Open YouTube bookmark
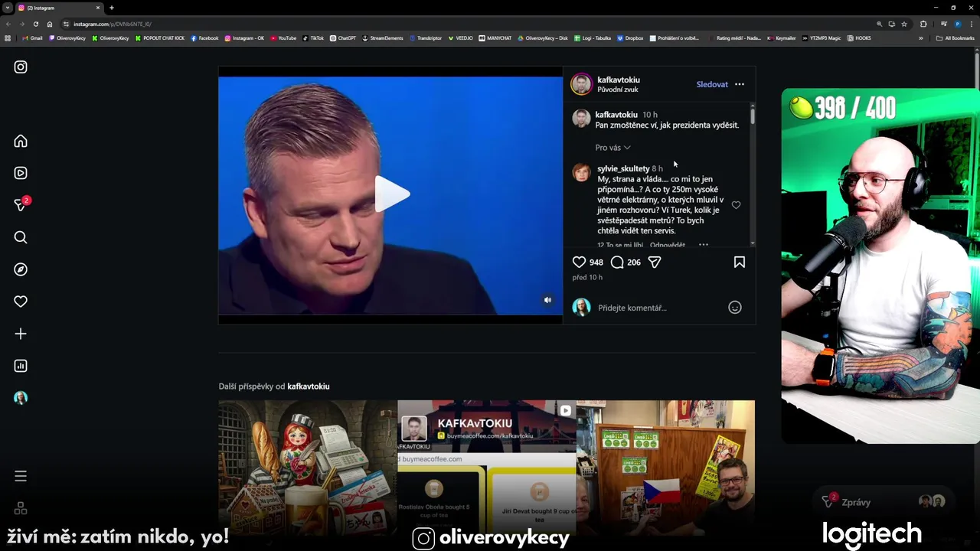The image size is (980, 551). click(283, 38)
